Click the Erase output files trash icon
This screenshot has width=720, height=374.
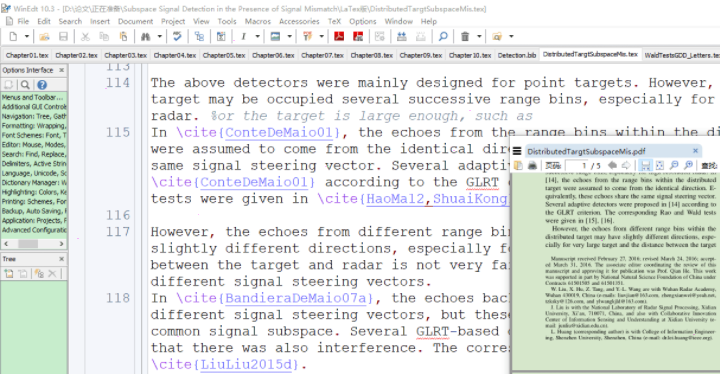click(x=465, y=36)
